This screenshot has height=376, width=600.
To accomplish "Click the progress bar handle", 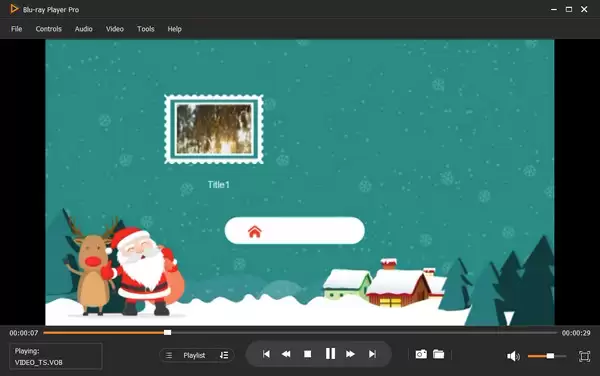I will coord(167,333).
